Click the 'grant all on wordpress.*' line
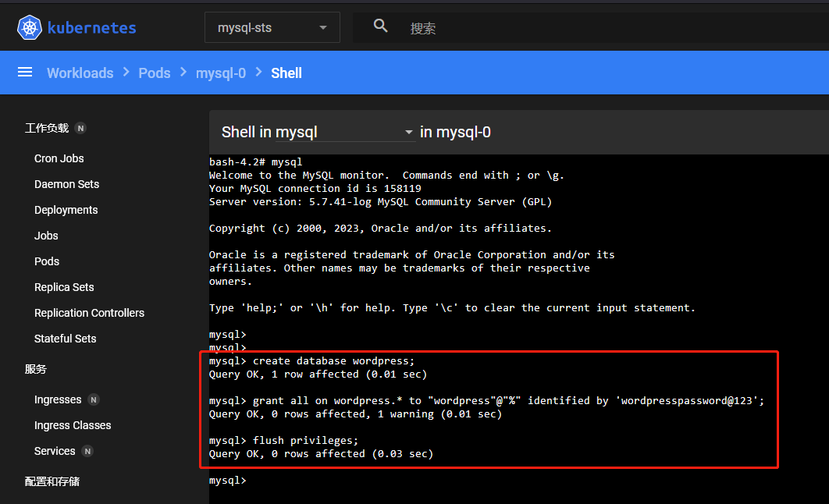 [x=486, y=400]
